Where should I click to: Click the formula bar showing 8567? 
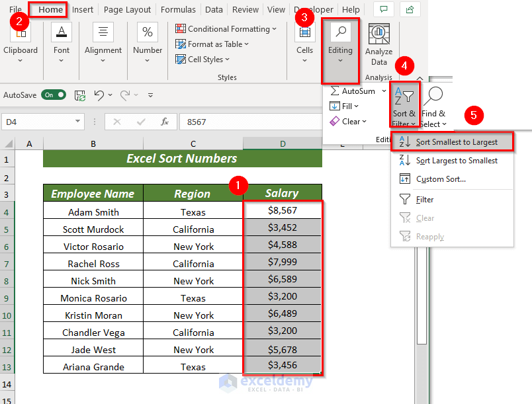click(x=250, y=122)
